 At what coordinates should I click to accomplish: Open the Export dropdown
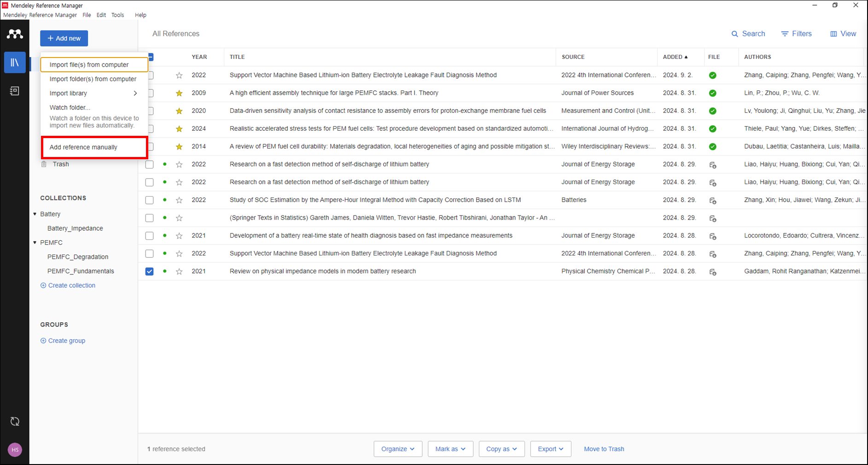[551, 449]
